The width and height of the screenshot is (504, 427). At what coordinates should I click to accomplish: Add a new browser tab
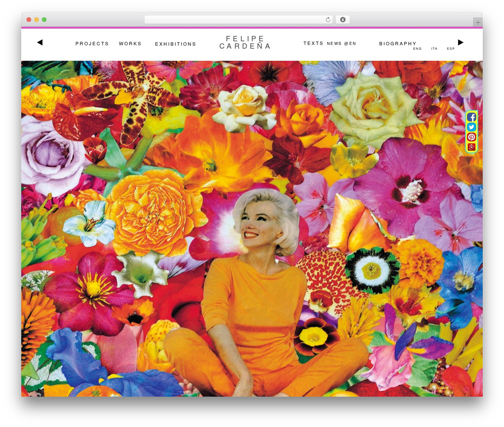pyautogui.click(x=478, y=22)
